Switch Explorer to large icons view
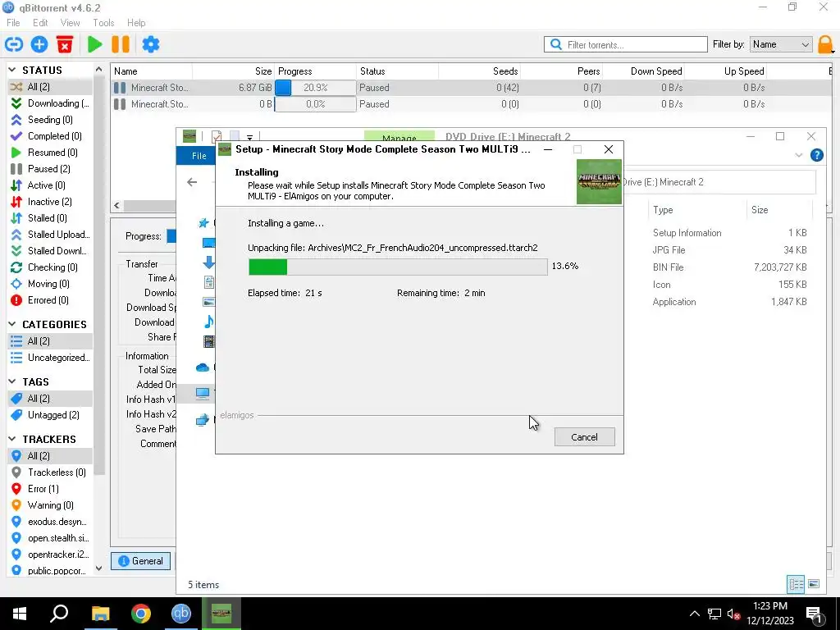The height and width of the screenshot is (630, 840). [x=814, y=584]
